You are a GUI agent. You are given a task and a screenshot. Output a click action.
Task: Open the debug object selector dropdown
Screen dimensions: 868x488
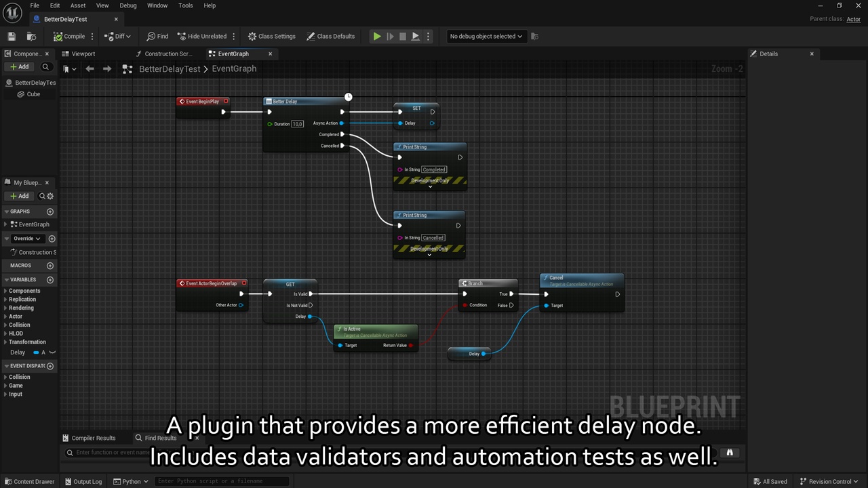click(x=486, y=37)
